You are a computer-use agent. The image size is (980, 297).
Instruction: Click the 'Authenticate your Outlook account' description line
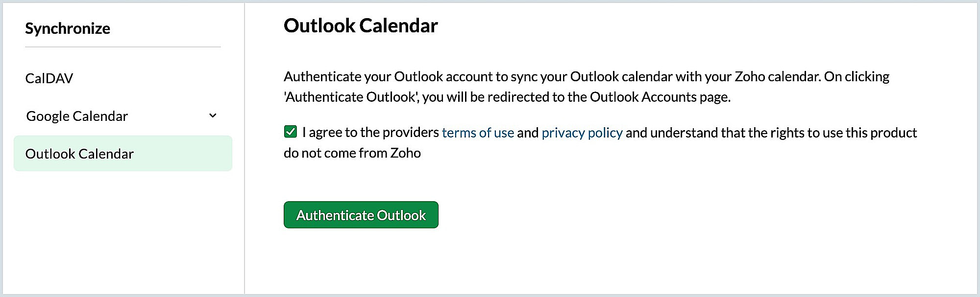pos(587,77)
